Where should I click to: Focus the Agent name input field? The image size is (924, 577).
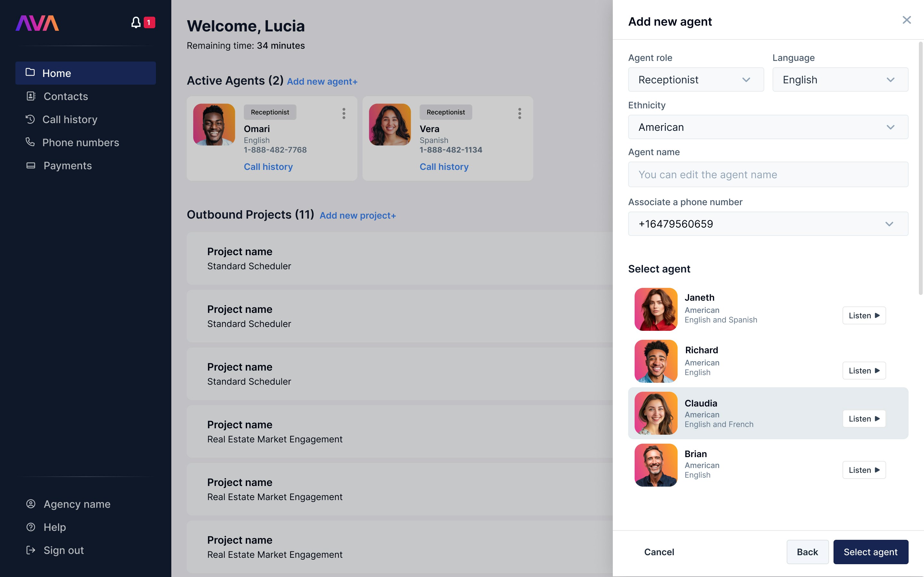[x=768, y=174]
